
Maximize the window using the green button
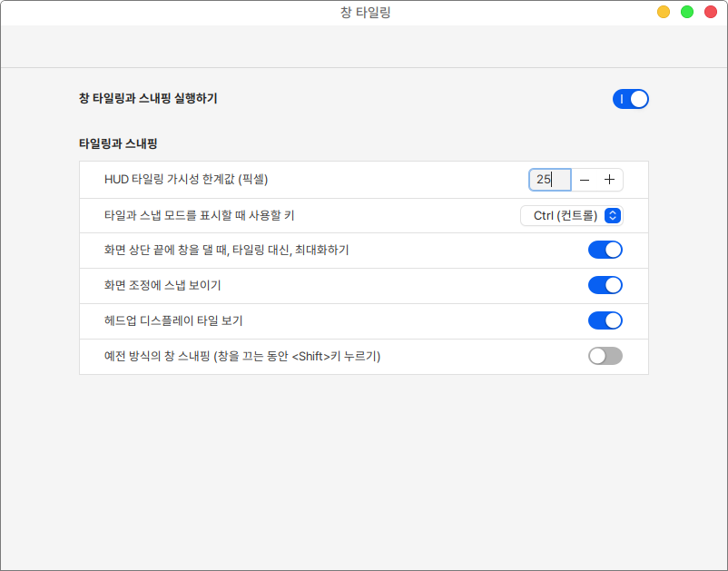[x=687, y=12]
